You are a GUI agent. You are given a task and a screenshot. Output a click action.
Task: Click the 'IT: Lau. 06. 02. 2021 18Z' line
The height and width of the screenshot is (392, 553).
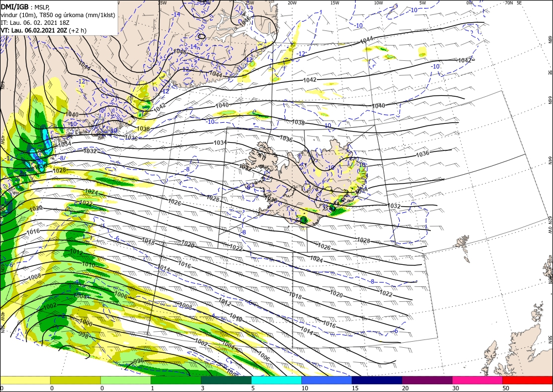pyautogui.click(x=35, y=23)
